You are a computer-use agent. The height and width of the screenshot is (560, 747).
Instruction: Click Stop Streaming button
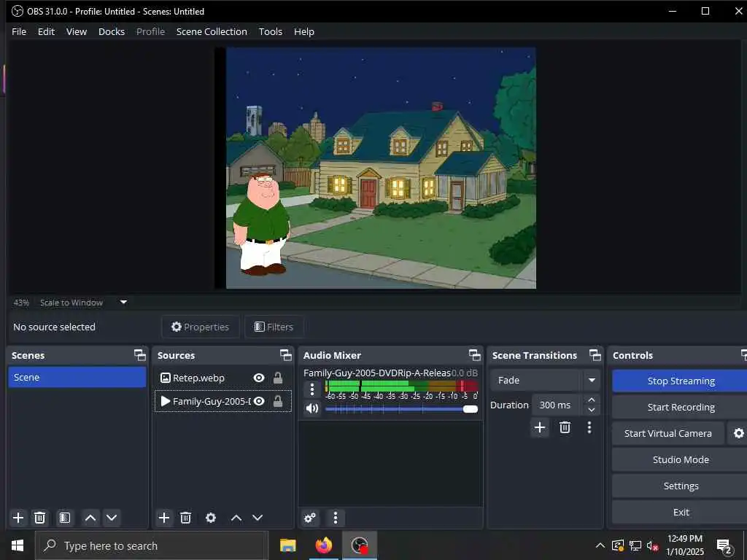(x=681, y=381)
